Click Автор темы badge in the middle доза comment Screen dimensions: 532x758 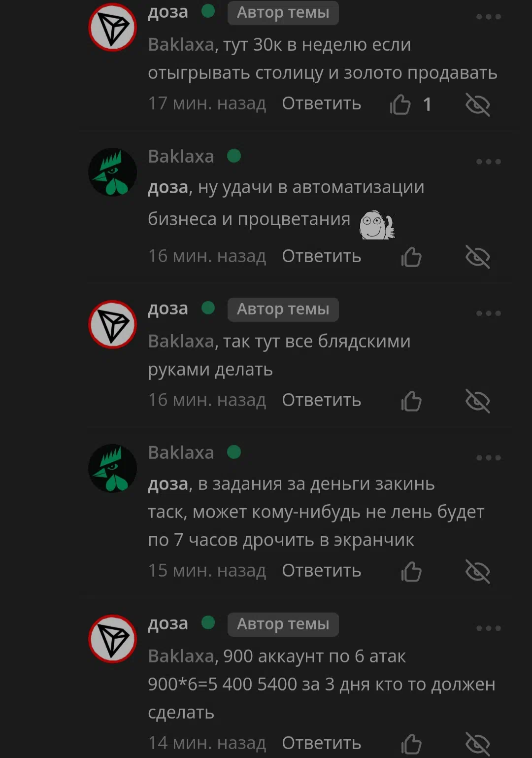click(283, 310)
